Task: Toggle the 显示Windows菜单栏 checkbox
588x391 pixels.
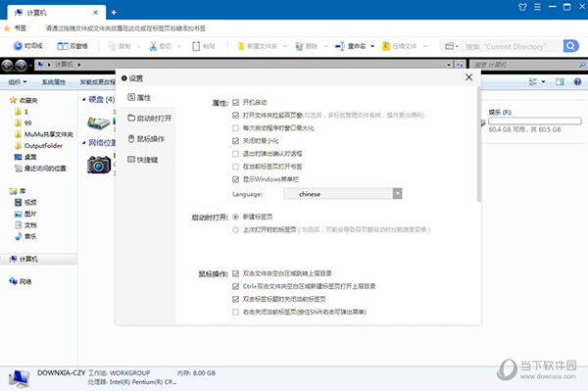Action: coord(235,179)
